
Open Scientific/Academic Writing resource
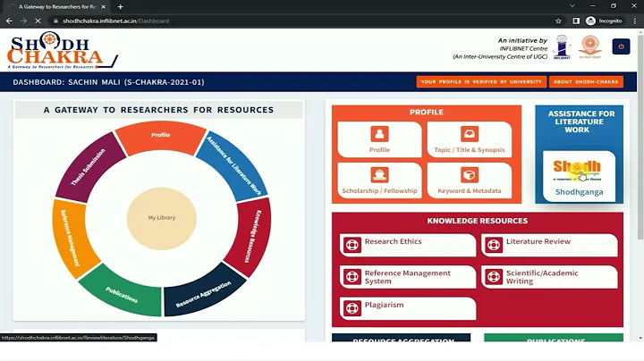(549, 277)
